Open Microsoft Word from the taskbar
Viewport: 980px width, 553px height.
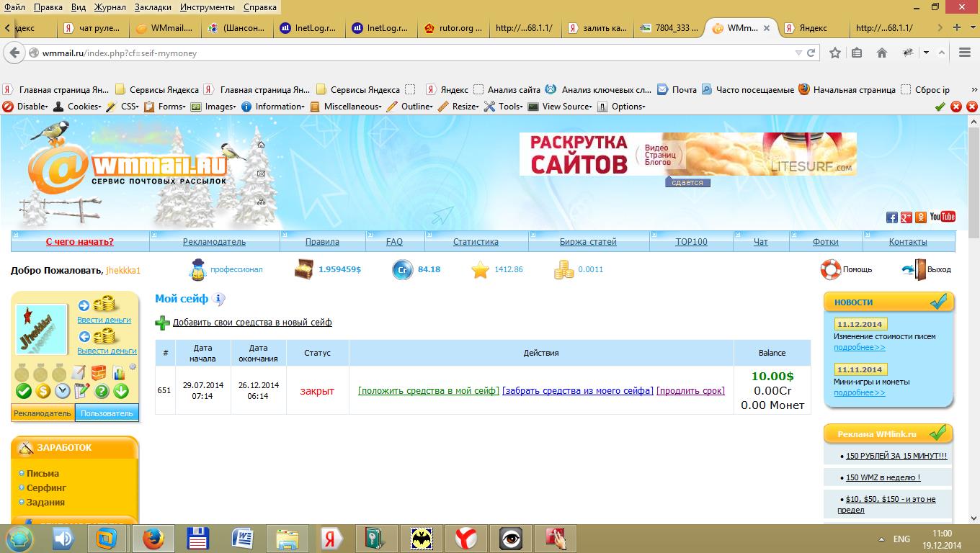243,538
